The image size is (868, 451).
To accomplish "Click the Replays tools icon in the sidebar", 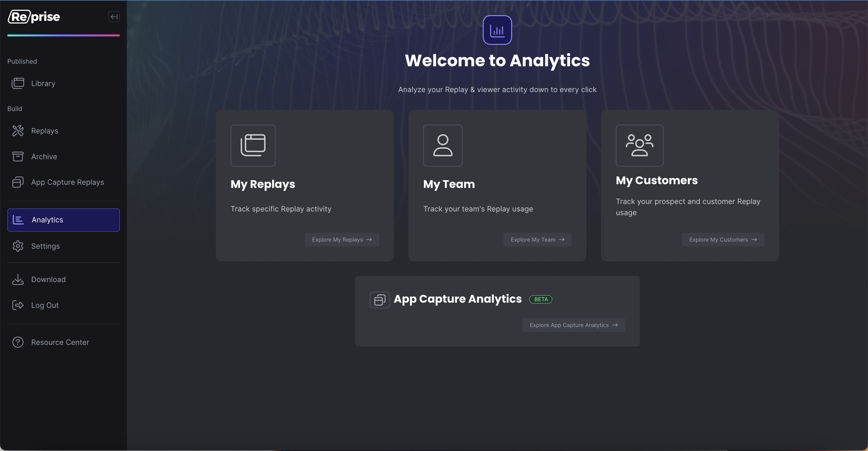I will tap(18, 131).
